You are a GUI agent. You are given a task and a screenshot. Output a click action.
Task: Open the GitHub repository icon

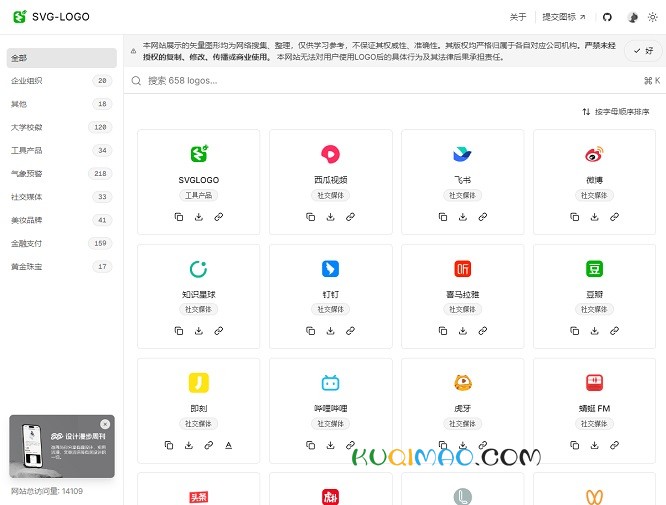[x=606, y=17]
